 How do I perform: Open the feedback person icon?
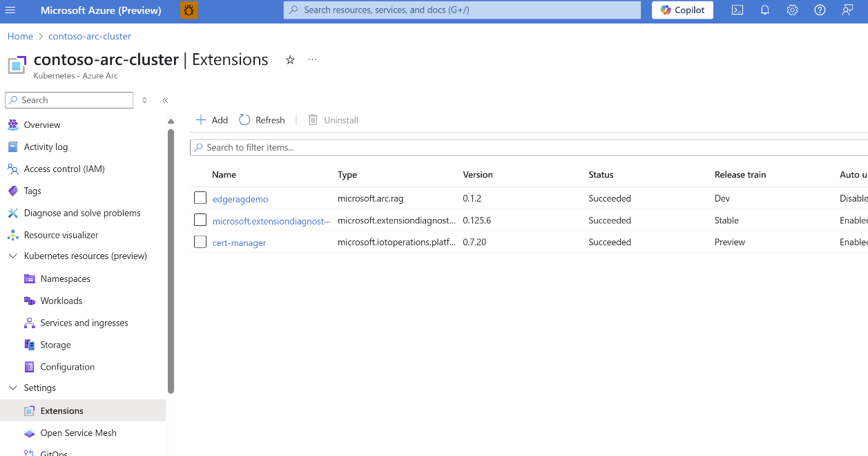[x=847, y=10]
